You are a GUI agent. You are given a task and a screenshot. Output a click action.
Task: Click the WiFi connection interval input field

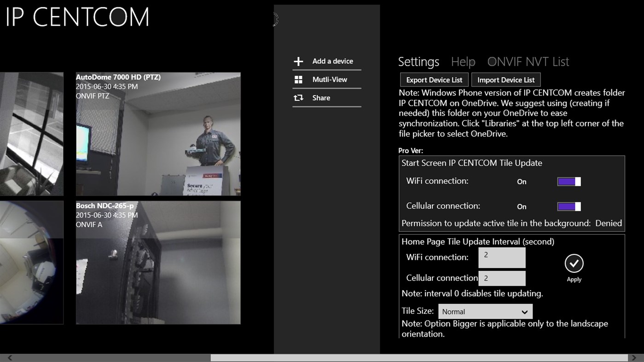502,258
